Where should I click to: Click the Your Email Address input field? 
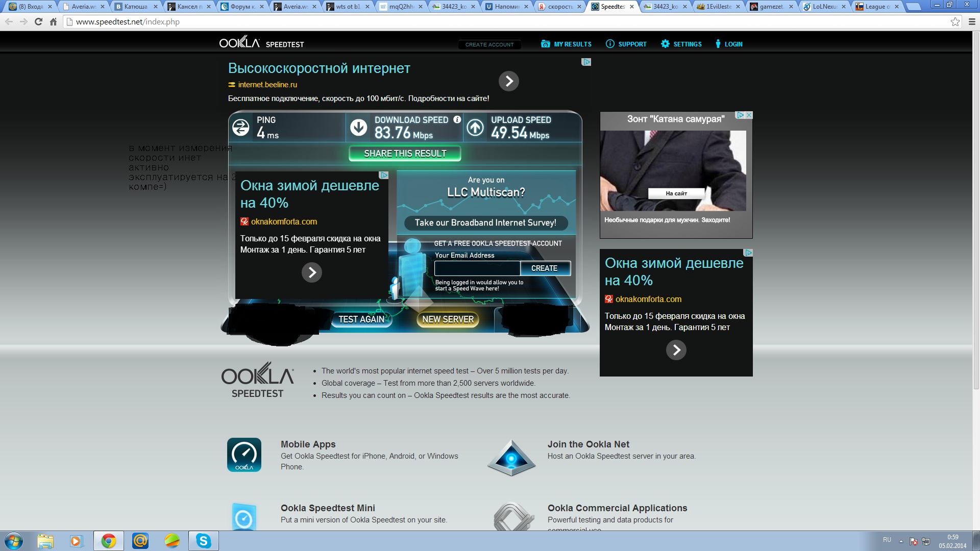(x=477, y=268)
